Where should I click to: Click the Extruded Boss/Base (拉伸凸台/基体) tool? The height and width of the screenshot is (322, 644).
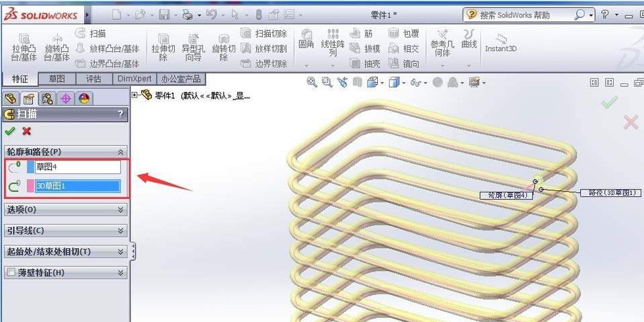point(24,48)
